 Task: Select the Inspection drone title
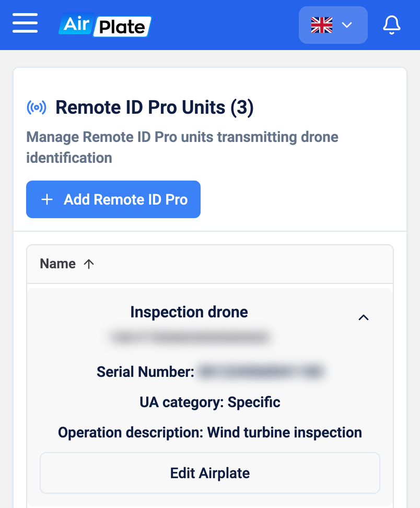point(189,312)
